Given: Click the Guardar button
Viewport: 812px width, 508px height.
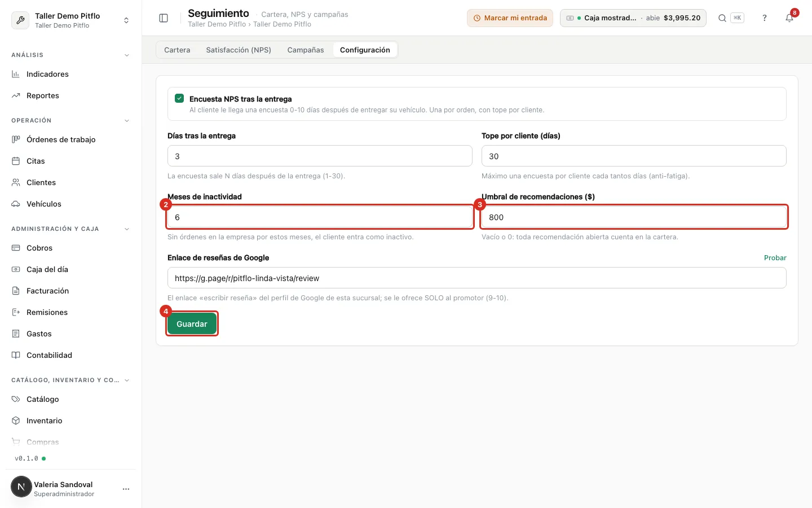Looking at the screenshot, I should tap(192, 324).
